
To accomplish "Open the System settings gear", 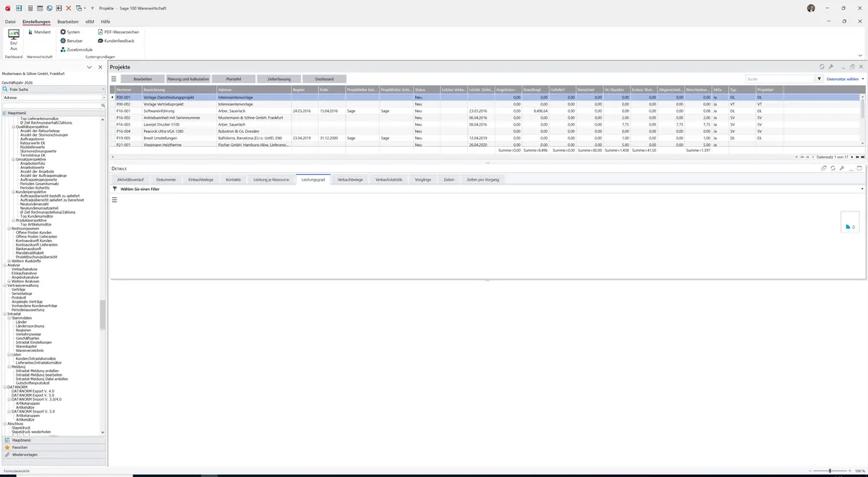I will tap(70, 32).
